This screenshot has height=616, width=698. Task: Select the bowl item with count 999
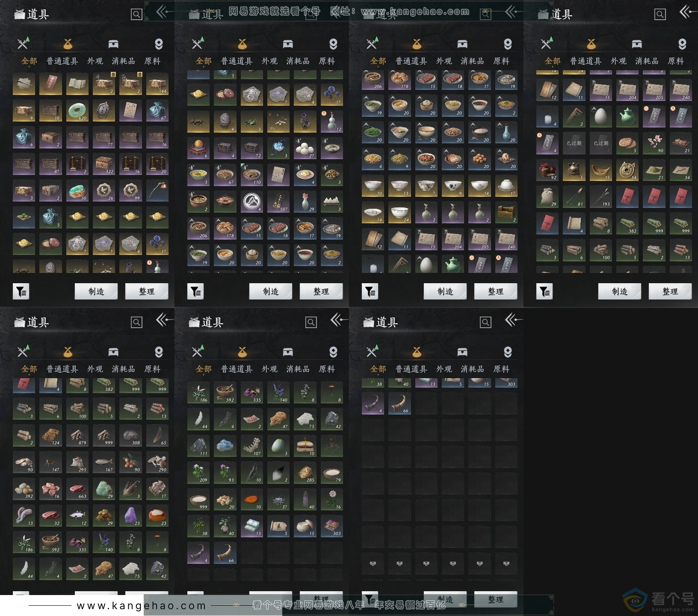[x=198, y=499]
